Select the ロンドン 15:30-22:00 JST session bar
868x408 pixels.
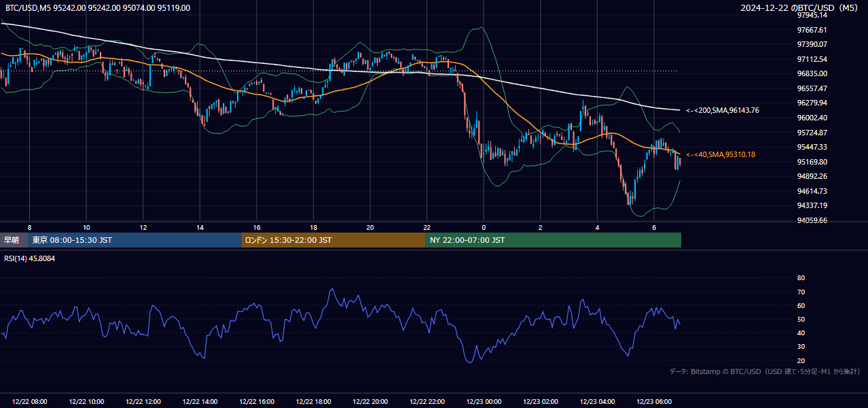coord(333,240)
